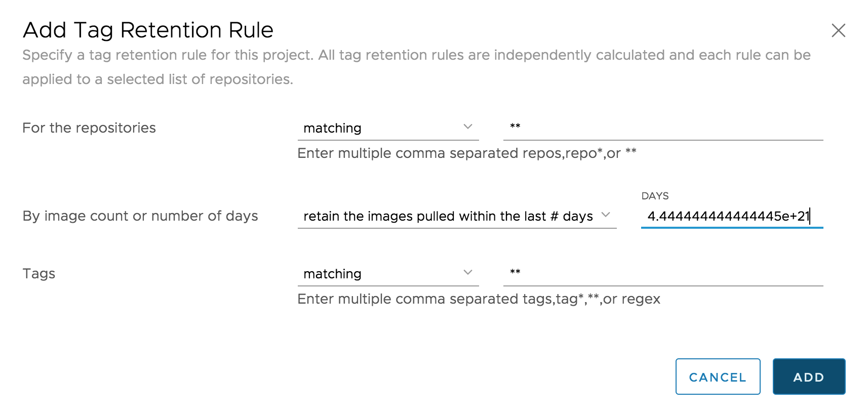The image size is (868, 416).
Task: Click the CANCEL button
Action: coord(718,377)
